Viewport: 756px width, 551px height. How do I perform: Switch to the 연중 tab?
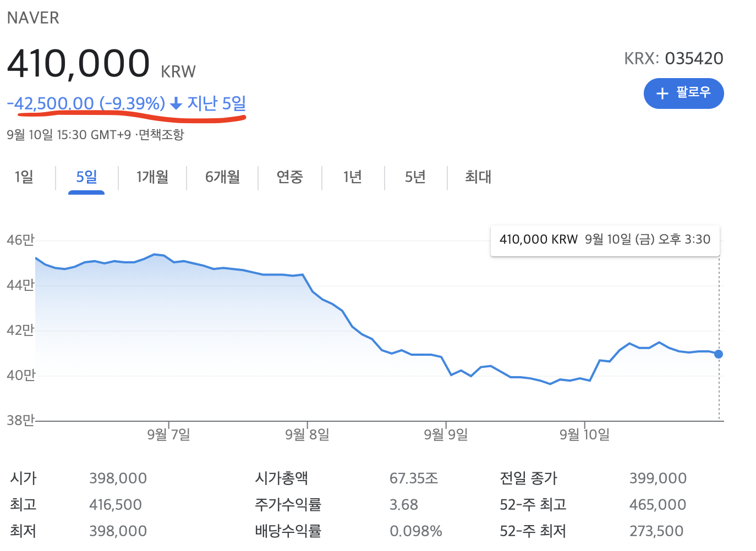[290, 177]
